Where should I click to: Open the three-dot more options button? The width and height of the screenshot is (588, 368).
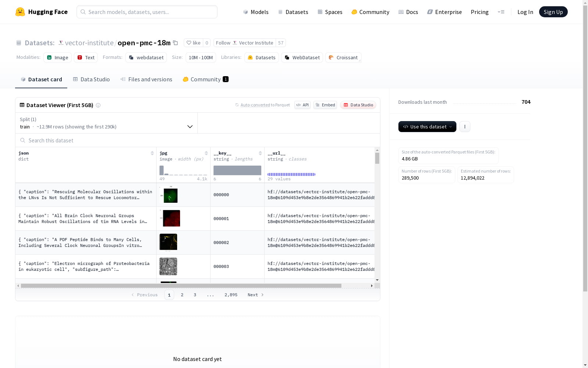(465, 127)
